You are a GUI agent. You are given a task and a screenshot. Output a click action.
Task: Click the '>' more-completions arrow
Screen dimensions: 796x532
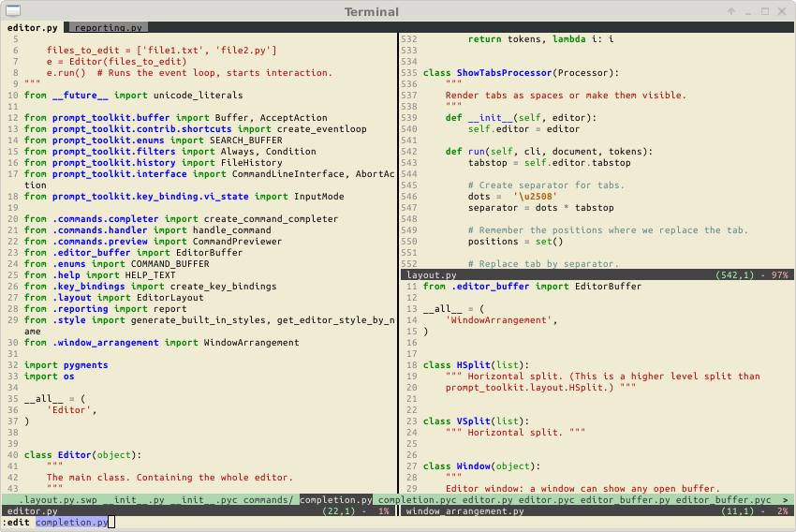coord(784,500)
